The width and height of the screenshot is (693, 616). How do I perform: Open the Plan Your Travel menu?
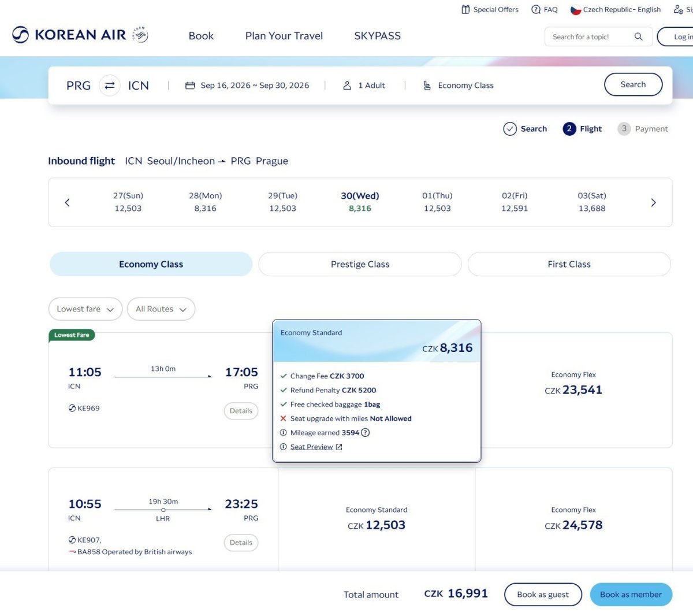click(284, 36)
